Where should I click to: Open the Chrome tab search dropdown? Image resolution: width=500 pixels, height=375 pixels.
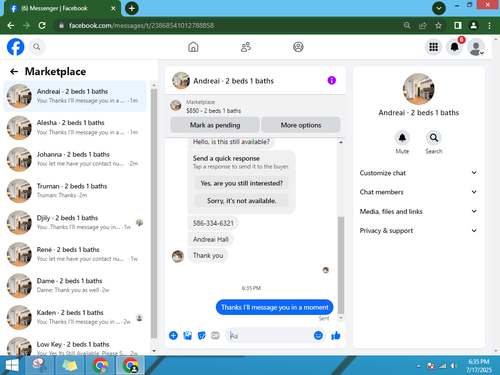[x=439, y=8]
